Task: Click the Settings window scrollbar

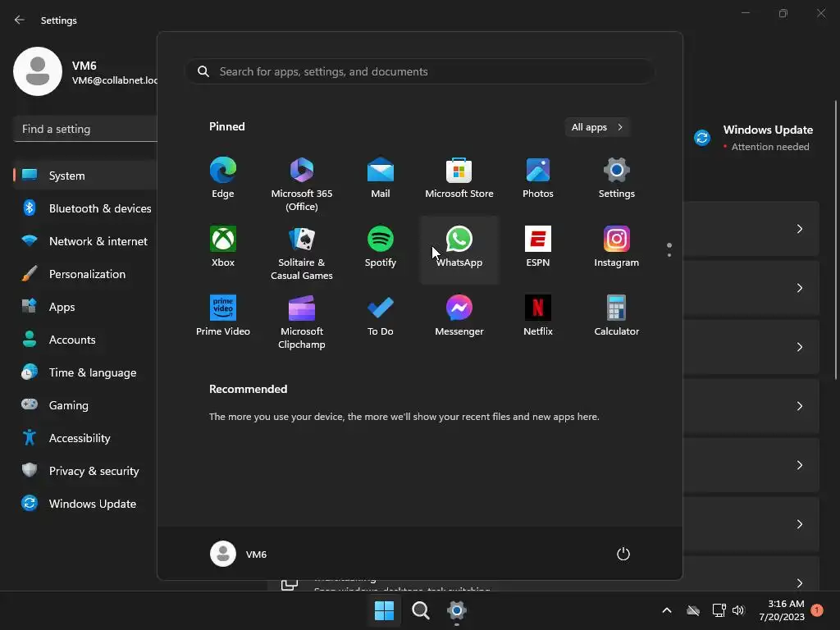Action: [836, 240]
